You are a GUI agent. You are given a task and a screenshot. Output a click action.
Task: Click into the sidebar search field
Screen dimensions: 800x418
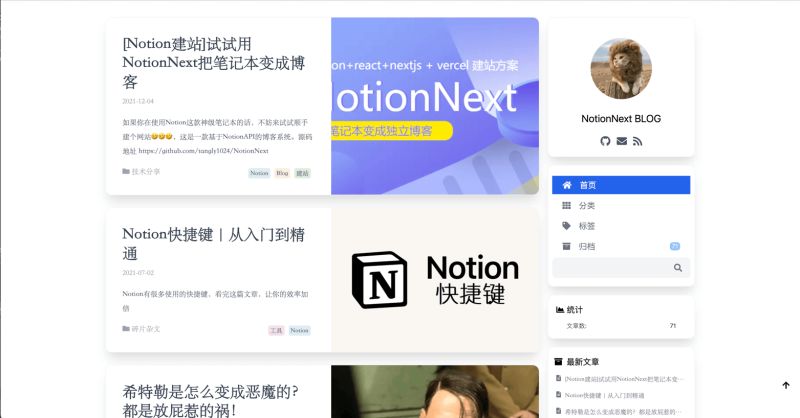[x=621, y=267]
